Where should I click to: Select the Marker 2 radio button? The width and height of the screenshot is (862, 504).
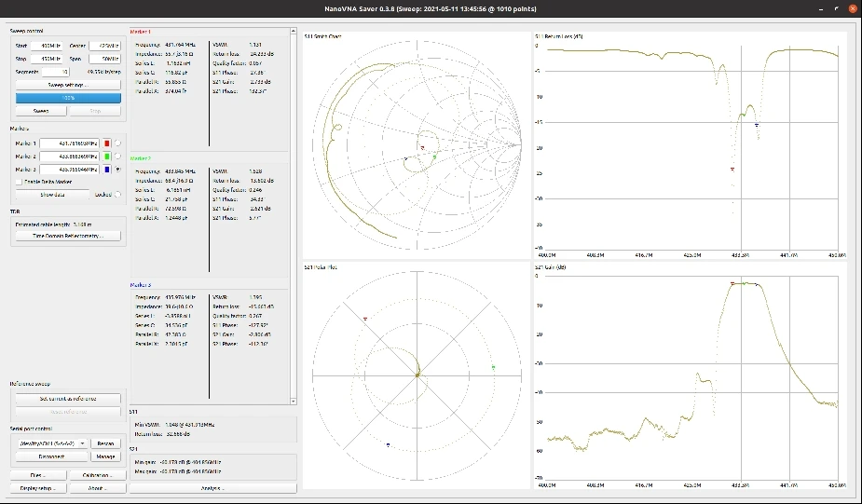[x=117, y=157]
